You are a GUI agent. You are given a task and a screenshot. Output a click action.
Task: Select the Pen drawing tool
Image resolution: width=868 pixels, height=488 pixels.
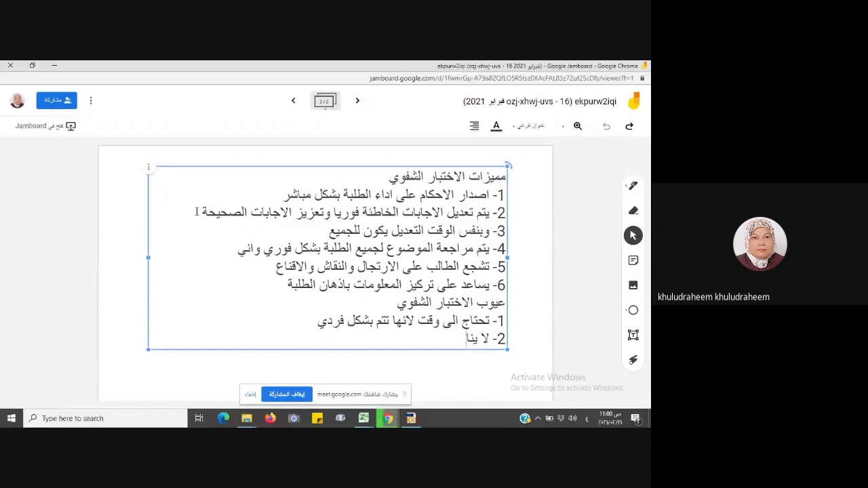633,186
